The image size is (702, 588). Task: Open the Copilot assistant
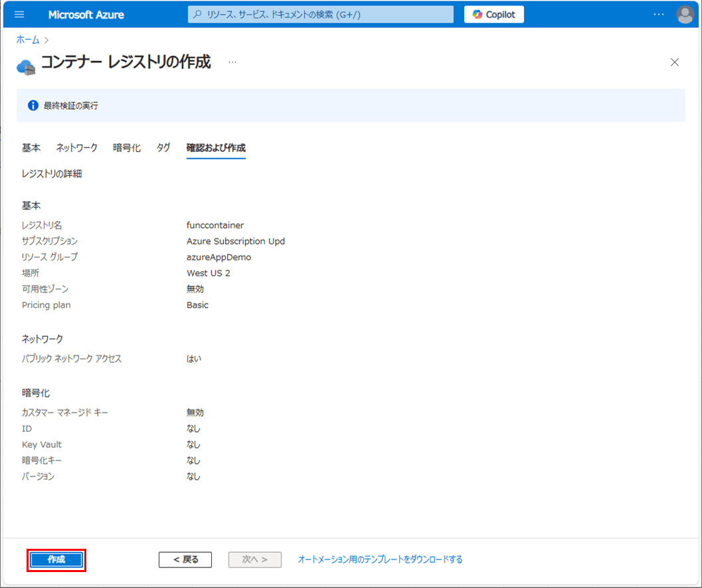(x=493, y=15)
